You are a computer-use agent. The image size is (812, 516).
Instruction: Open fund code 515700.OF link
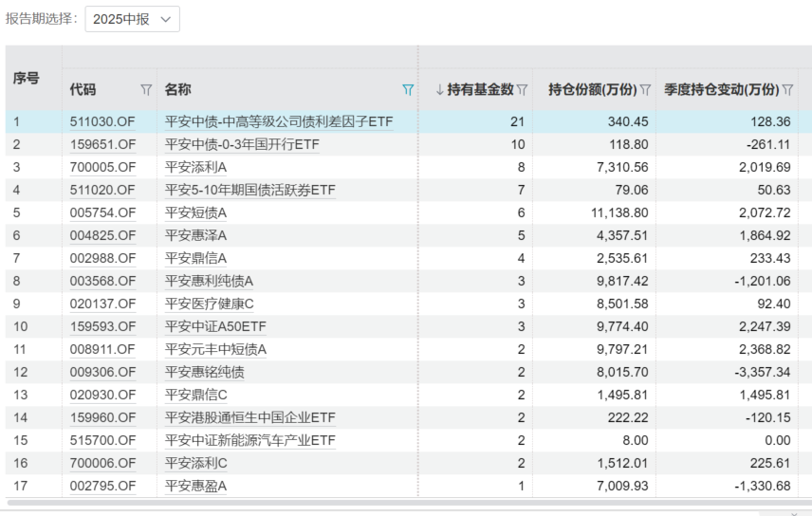pos(102,441)
